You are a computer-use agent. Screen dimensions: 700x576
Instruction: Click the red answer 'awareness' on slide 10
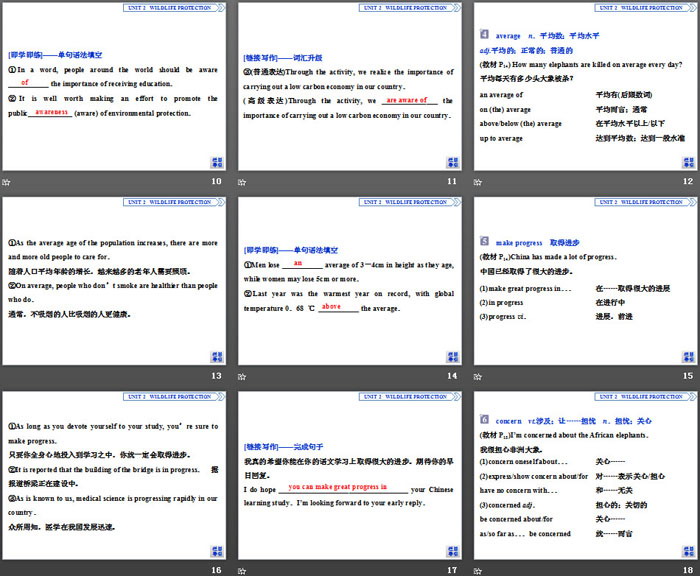coord(51,112)
